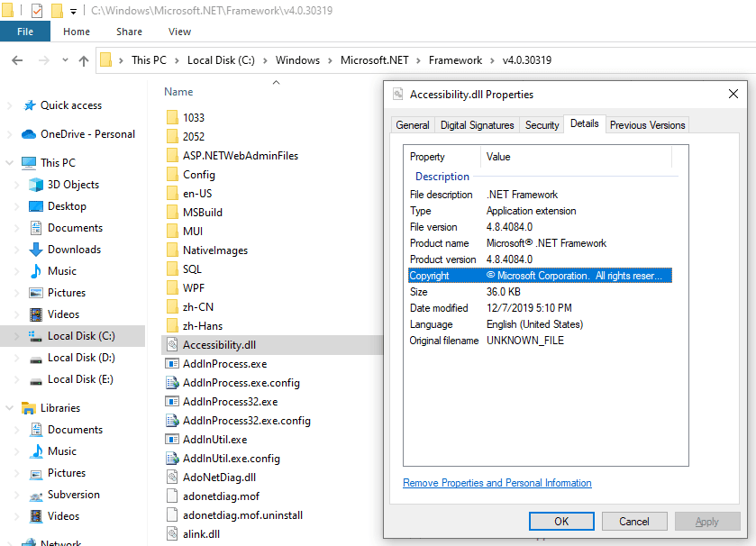This screenshot has height=546, width=756.
Task: Select Documents under This PC
Action: coord(75,228)
